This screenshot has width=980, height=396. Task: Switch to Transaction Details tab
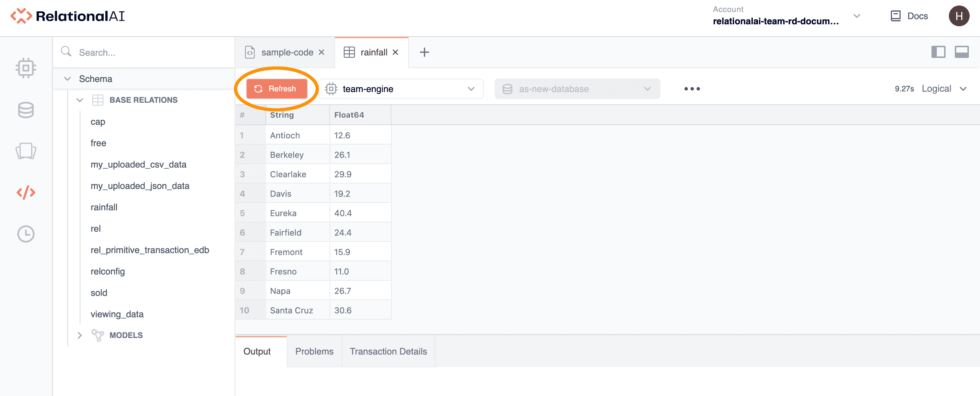(388, 352)
